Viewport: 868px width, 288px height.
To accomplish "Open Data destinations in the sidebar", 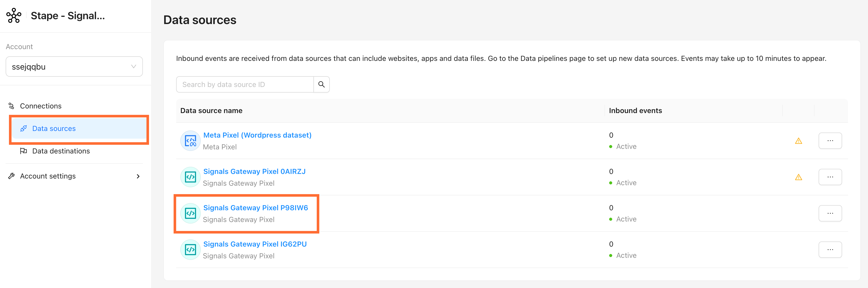I will tap(61, 151).
